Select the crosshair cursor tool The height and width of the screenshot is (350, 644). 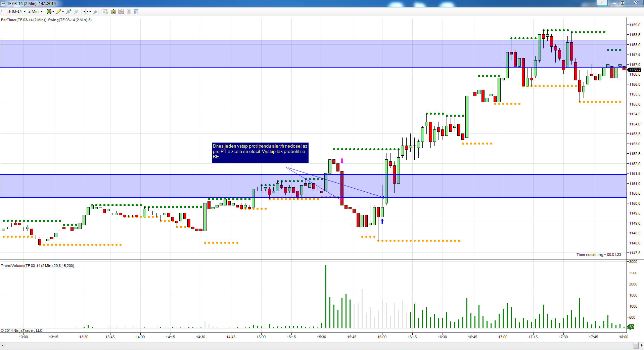pos(86,11)
